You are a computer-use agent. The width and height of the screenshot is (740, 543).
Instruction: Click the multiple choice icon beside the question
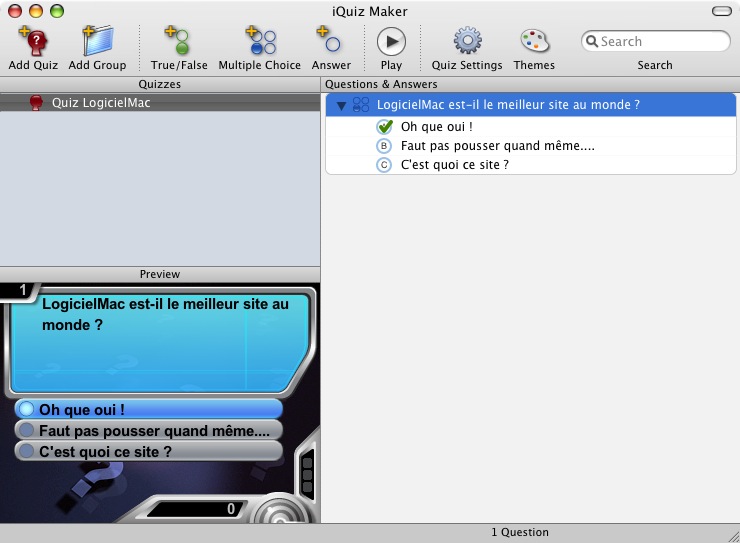[x=361, y=105]
